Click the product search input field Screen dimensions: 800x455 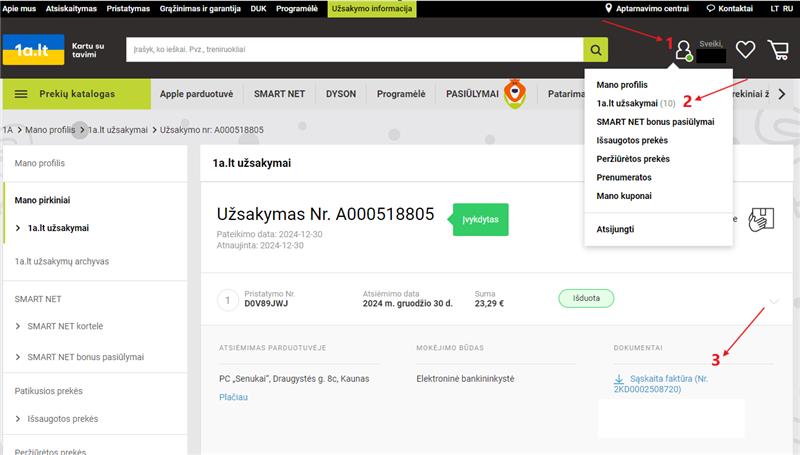click(355, 49)
